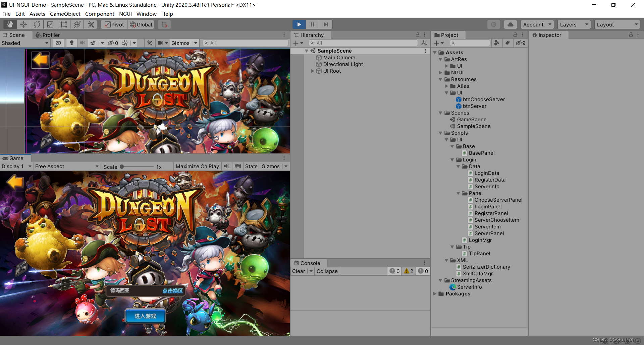Open Display 1 dropdown in Game view
The height and width of the screenshot is (345, 644).
[x=16, y=166]
